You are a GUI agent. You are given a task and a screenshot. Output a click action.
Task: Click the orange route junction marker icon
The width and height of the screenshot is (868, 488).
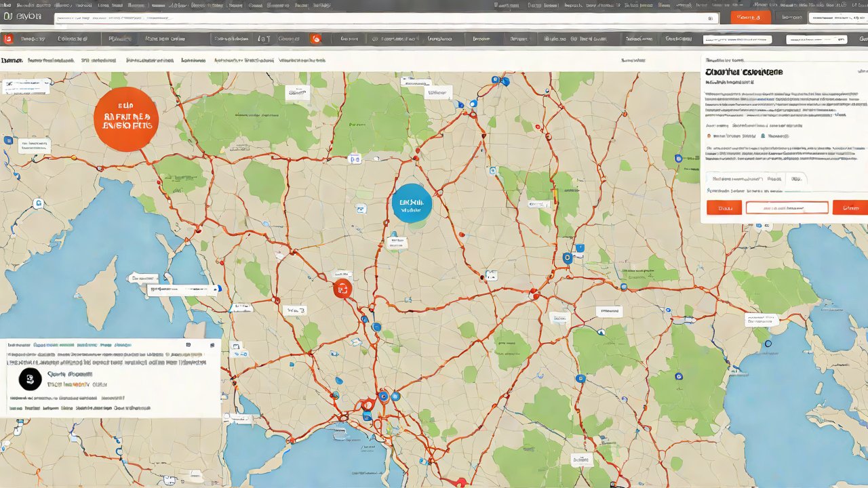pos(342,289)
